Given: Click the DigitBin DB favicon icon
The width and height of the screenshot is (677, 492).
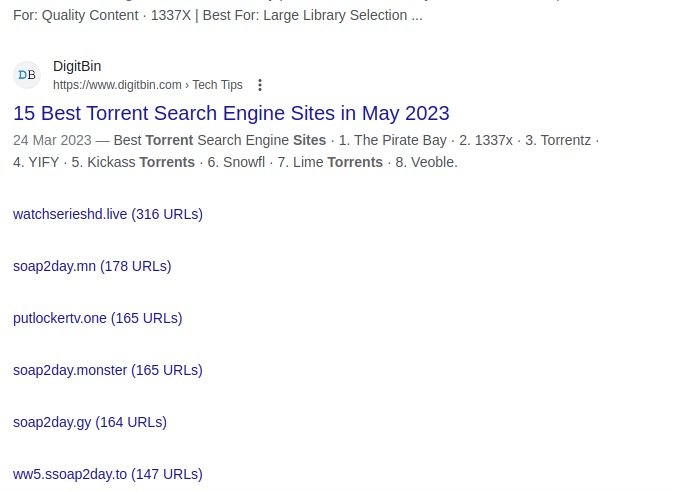Looking at the screenshot, I should coord(27,75).
